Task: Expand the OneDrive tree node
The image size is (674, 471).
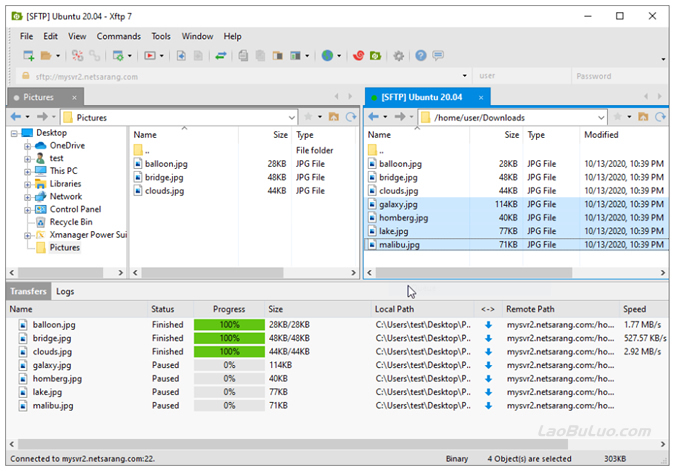Action: pos(28,146)
